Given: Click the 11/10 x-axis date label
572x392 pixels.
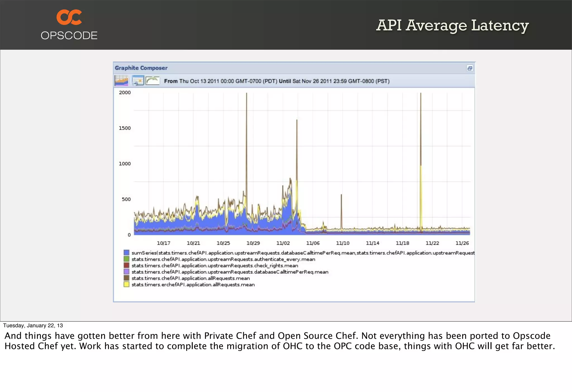Looking at the screenshot, I should [343, 243].
